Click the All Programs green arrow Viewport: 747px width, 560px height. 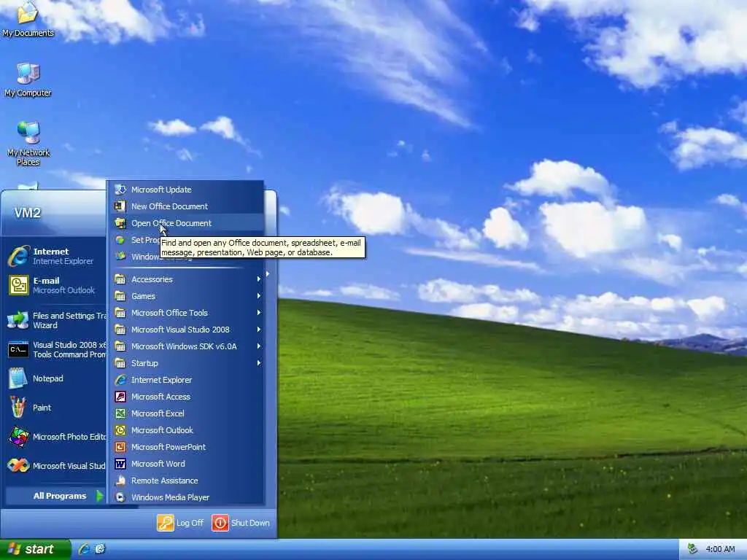pyautogui.click(x=99, y=496)
